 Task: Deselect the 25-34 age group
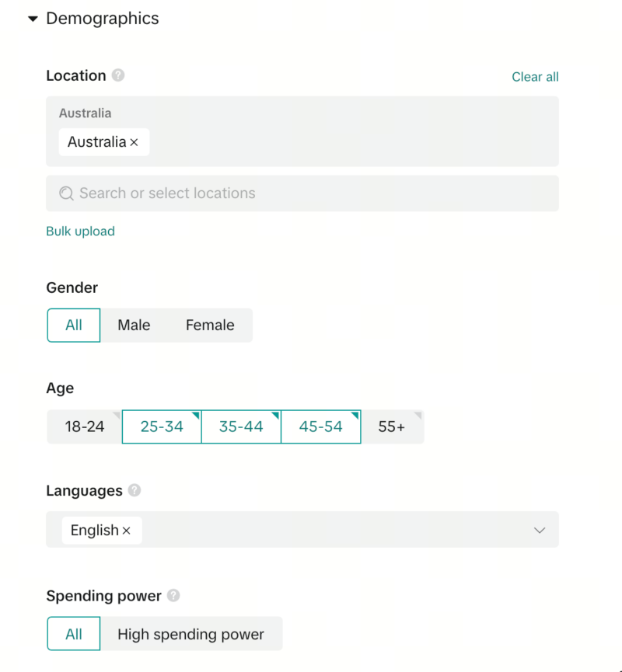[162, 427]
